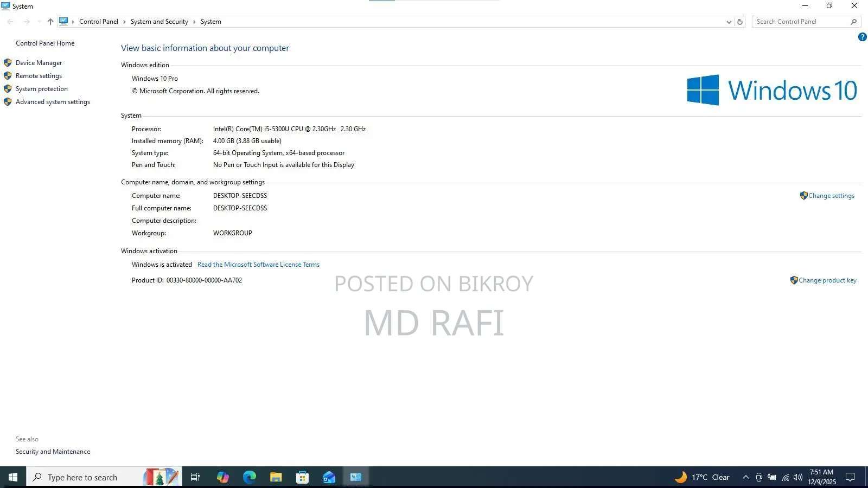Click the shield icon next to Change product key
The height and width of the screenshot is (488, 868).
coord(794,280)
